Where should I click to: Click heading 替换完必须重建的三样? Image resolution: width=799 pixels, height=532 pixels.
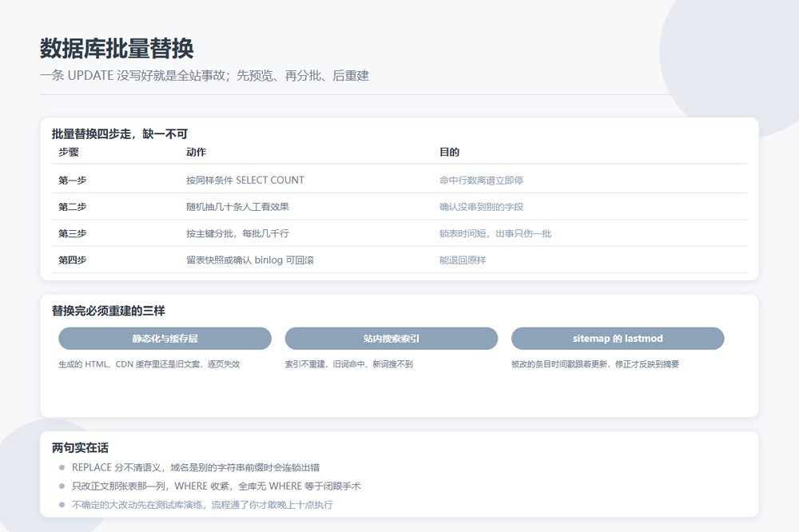tap(108, 310)
